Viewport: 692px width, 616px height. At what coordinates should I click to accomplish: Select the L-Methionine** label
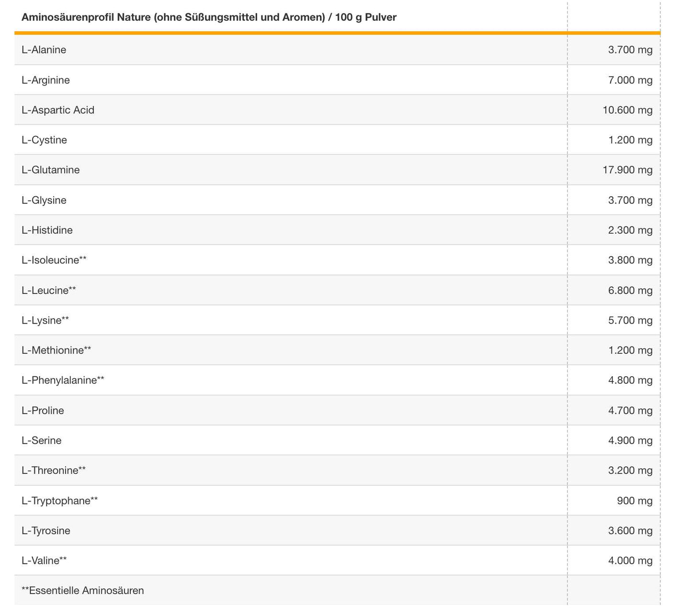pos(57,350)
